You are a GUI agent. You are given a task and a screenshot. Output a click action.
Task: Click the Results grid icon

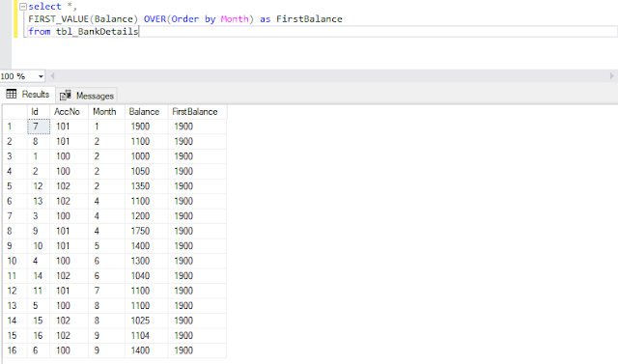(12, 95)
